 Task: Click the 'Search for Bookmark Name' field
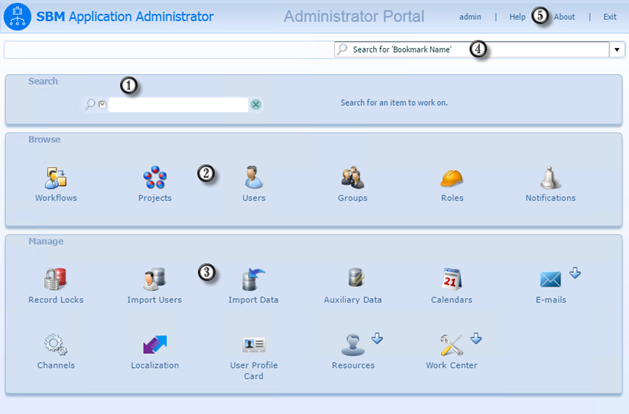click(471, 50)
